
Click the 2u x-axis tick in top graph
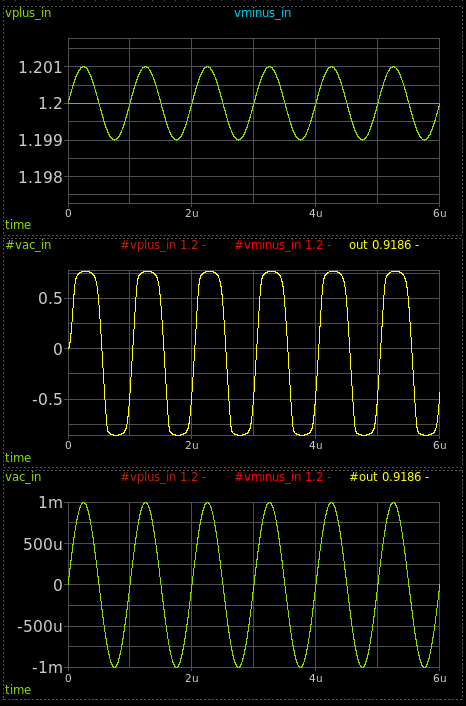[192, 213]
